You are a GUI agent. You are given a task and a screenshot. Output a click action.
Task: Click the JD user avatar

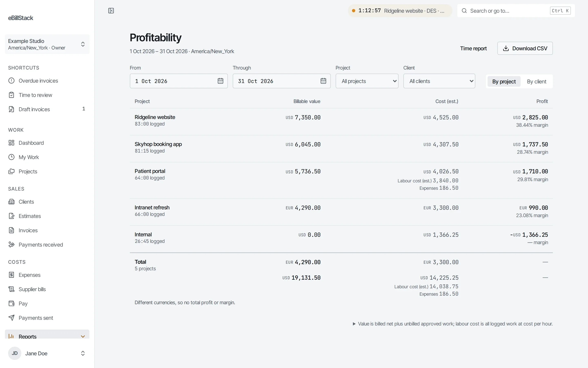tap(14, 353)
